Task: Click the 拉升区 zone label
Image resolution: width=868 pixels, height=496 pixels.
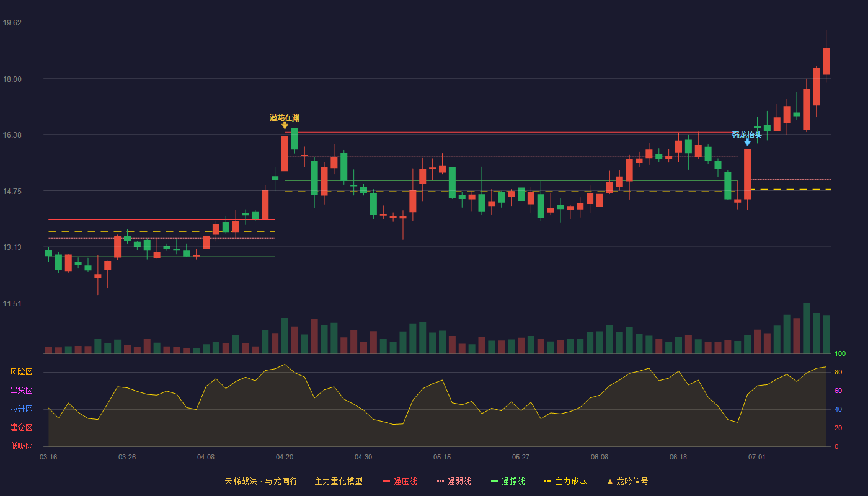Action: [21, 409]
